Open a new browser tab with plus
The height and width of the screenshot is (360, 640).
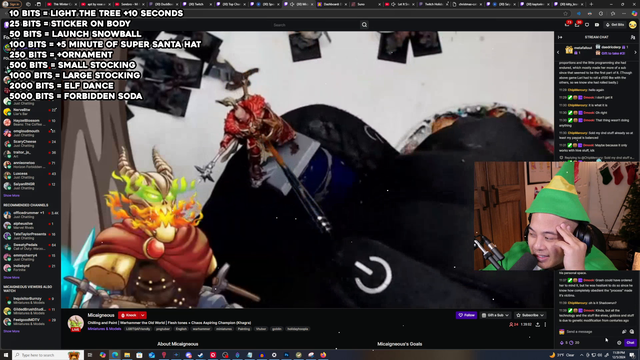(x=591, y=4)
